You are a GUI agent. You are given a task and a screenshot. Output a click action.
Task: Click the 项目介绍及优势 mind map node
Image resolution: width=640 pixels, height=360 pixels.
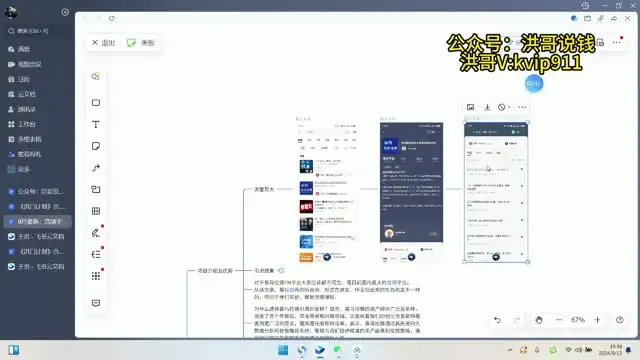[215, 271]
